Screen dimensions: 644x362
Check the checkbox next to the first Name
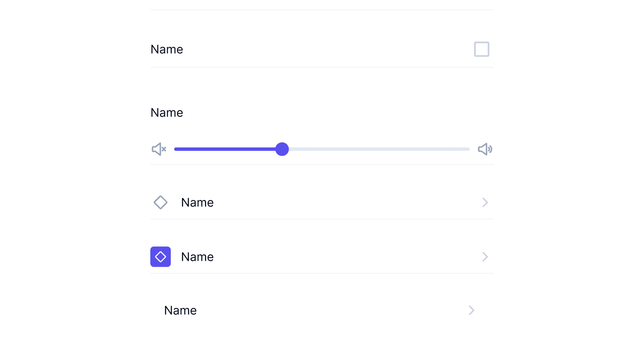[481, 49]
